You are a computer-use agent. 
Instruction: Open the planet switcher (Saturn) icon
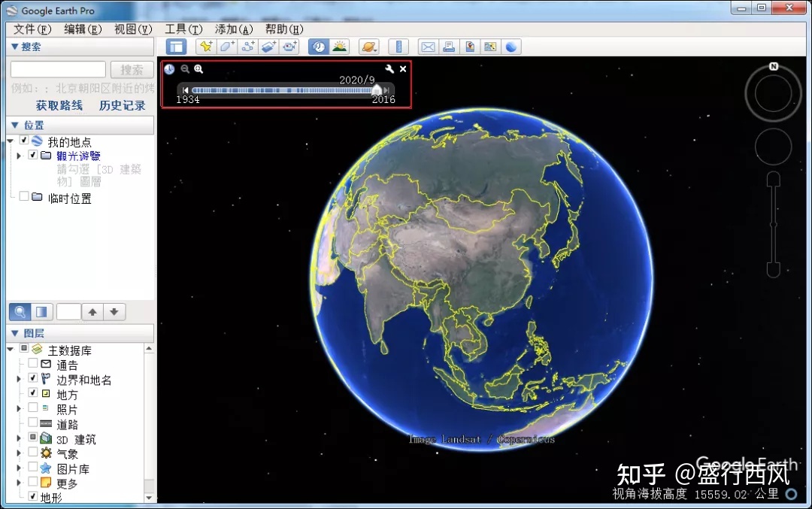(368, 47)
